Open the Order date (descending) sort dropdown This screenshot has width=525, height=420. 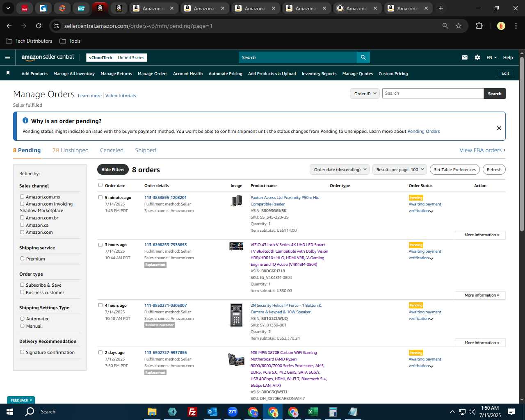(340, 169)
